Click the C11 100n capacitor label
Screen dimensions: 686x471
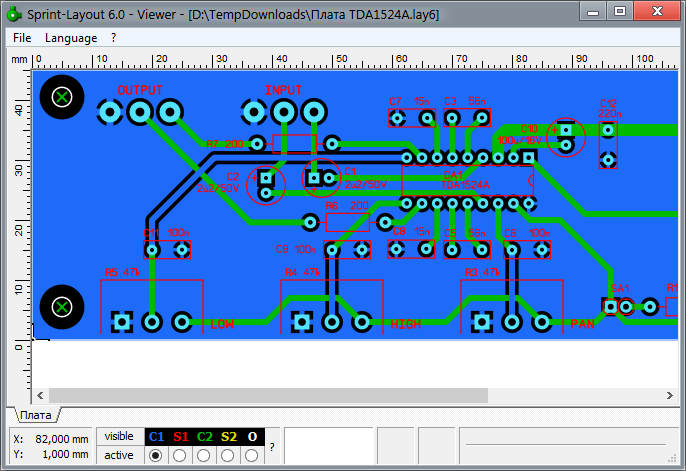pos(167,233)
